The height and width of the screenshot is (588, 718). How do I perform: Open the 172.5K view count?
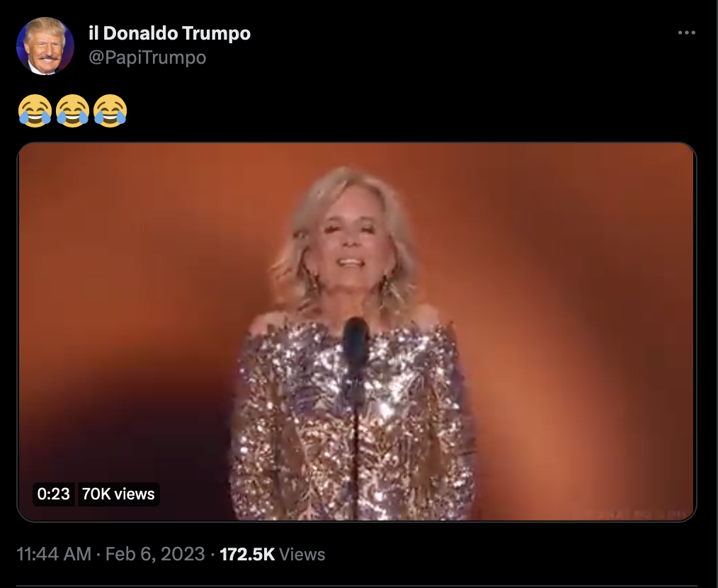[247, 554]
